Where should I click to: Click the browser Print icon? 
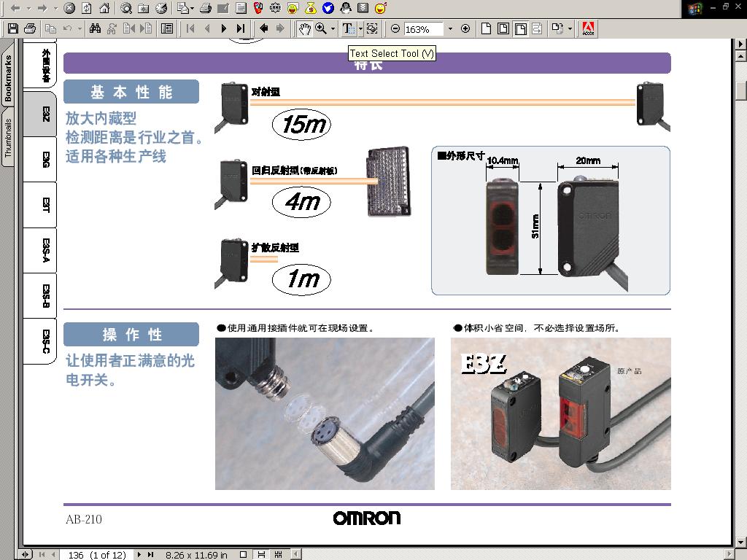point(205,8)
